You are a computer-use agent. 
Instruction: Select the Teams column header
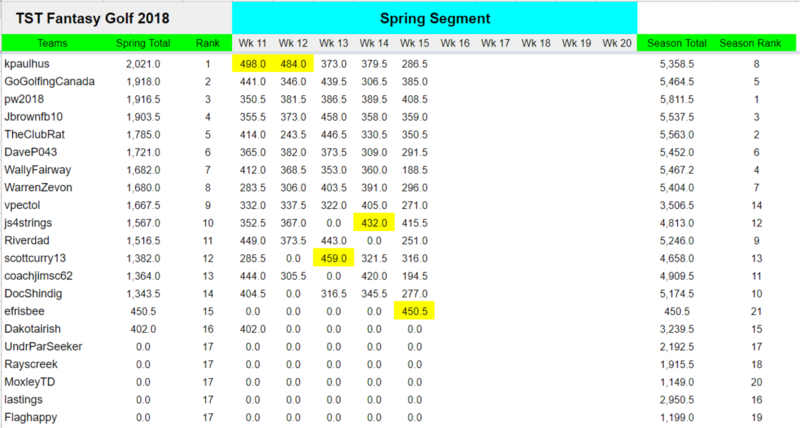pos(53,44)
